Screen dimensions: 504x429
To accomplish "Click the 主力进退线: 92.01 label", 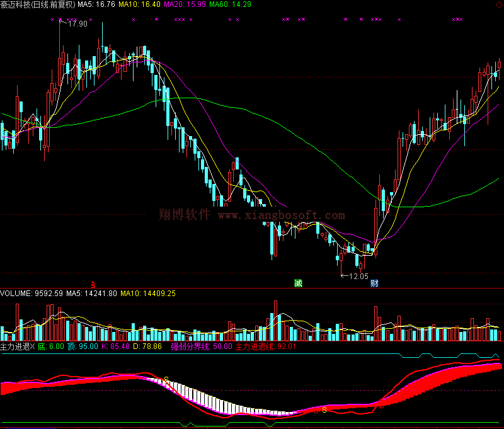I will pos(265,346).
